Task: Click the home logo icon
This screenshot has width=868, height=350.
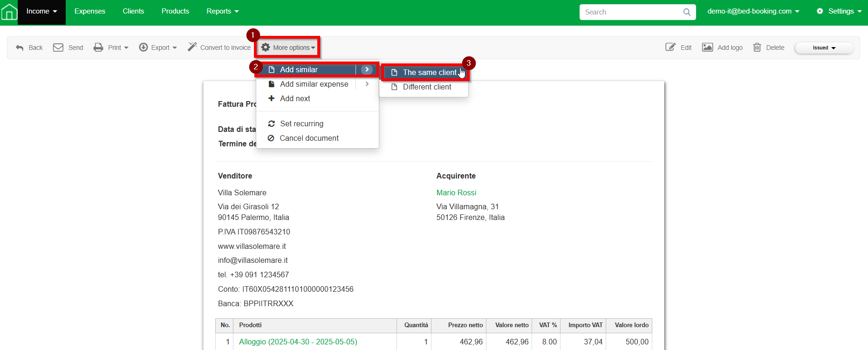Action: [9, 11]
